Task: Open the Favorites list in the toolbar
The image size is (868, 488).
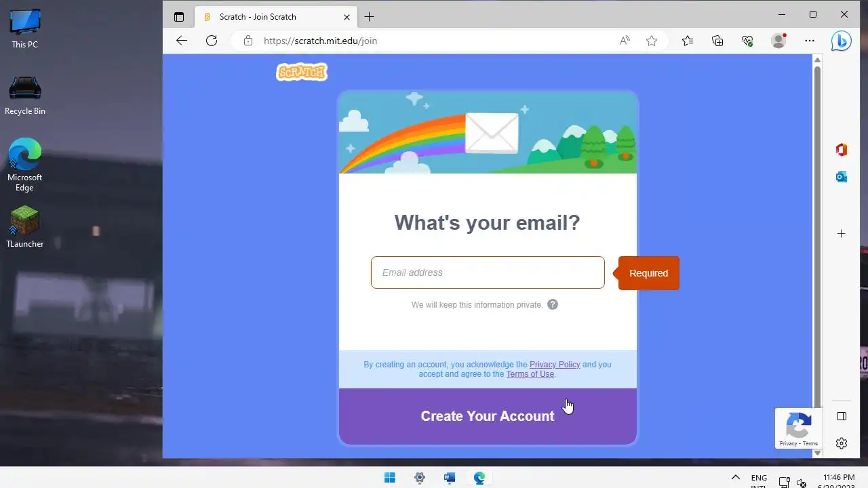Action: coord(688,41)
